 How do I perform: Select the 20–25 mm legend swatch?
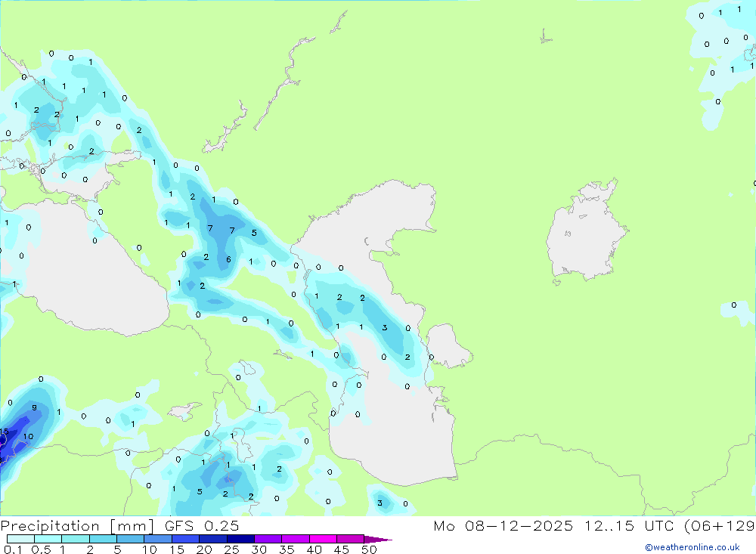pyautogui.click(x=212, y=539)
